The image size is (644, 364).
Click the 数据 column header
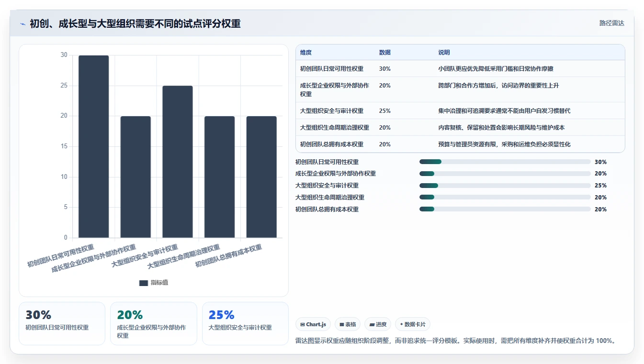pyautogui.click(x=384, y=53)
